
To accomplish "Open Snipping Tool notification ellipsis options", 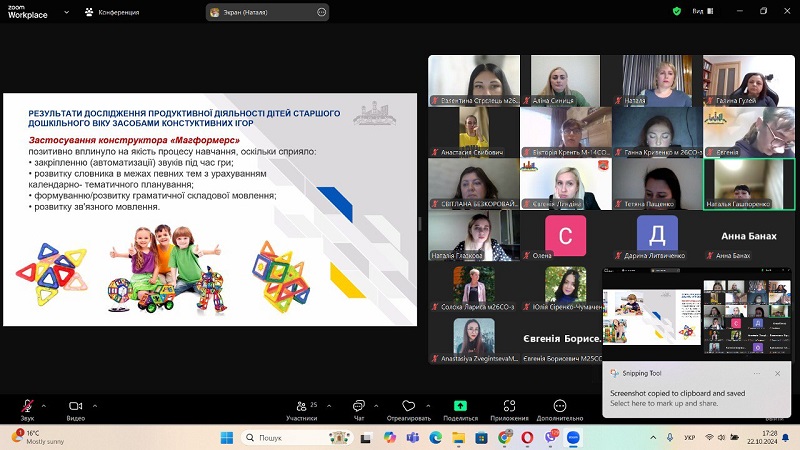I will (x=757, y=373).
